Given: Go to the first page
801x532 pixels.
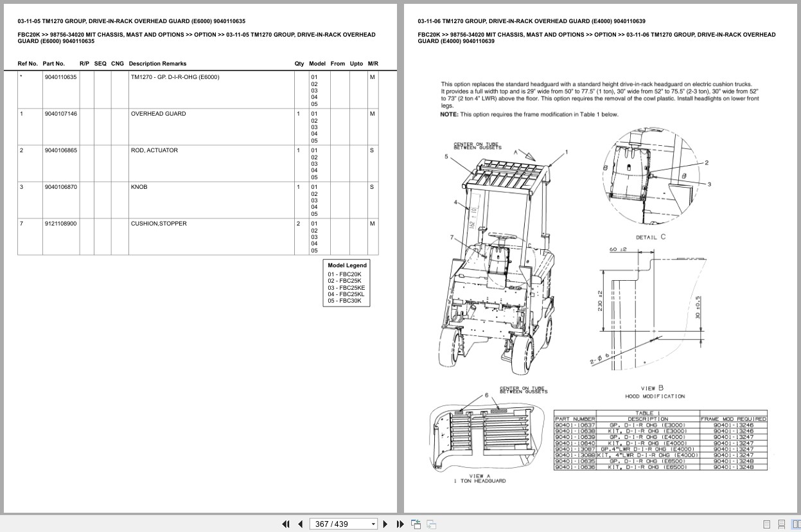Looking at the screenshot, I should (x=286, y=524).
